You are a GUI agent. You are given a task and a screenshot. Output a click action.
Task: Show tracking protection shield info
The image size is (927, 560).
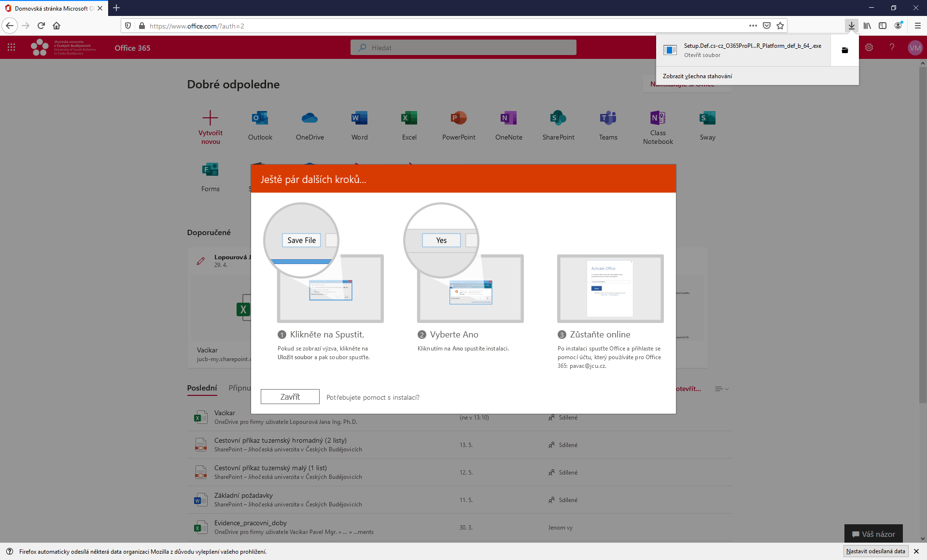[x=128, y=26]
